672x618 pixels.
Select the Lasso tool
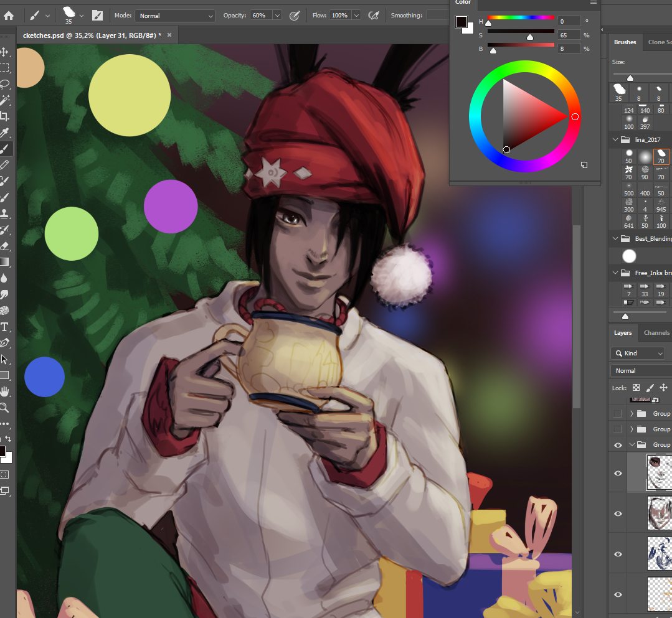[x=4, y=84]
